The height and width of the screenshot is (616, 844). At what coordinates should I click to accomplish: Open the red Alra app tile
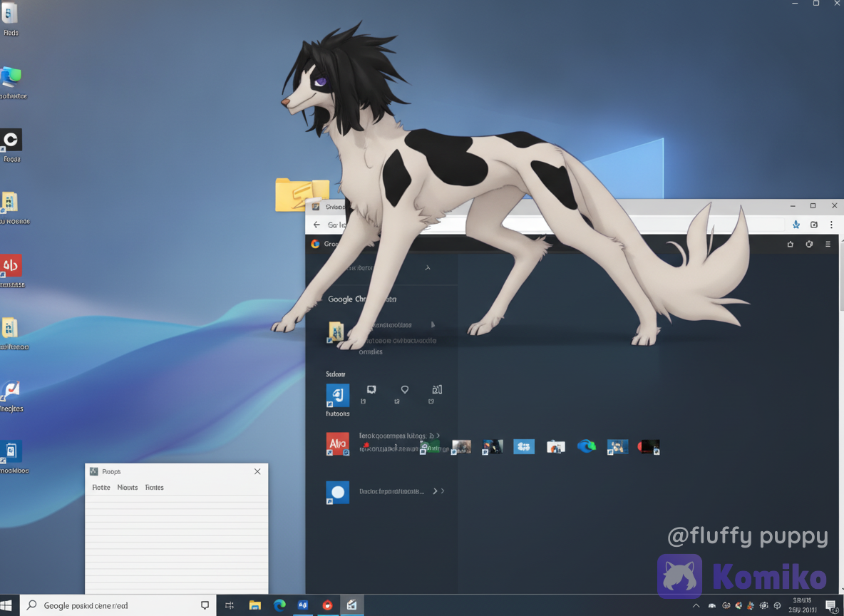[337, 444]
